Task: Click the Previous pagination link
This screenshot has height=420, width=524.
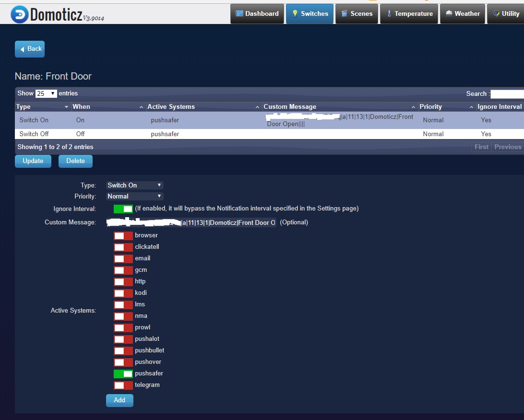Action: click(508, 147)
